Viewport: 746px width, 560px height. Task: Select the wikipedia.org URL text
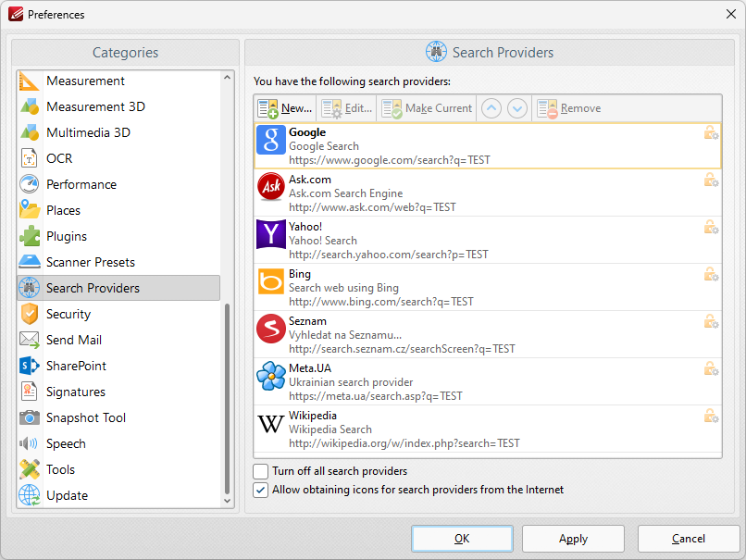[x=404, y=443]
